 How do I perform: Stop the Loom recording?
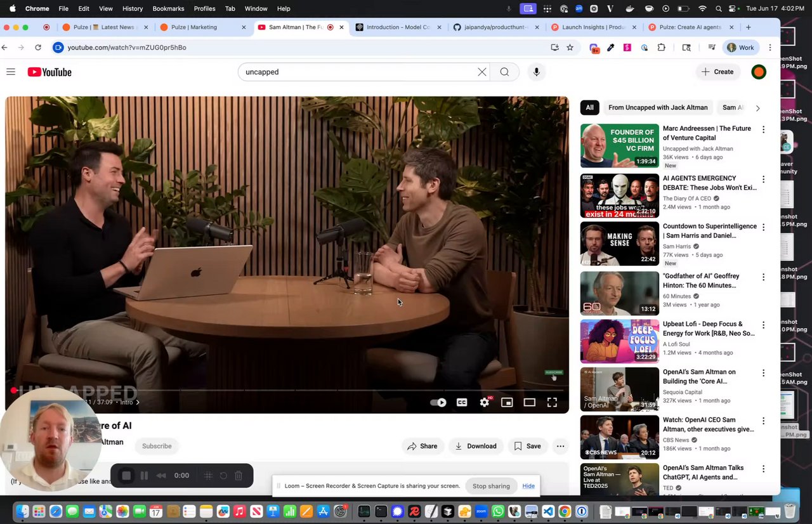click(126, 476)
